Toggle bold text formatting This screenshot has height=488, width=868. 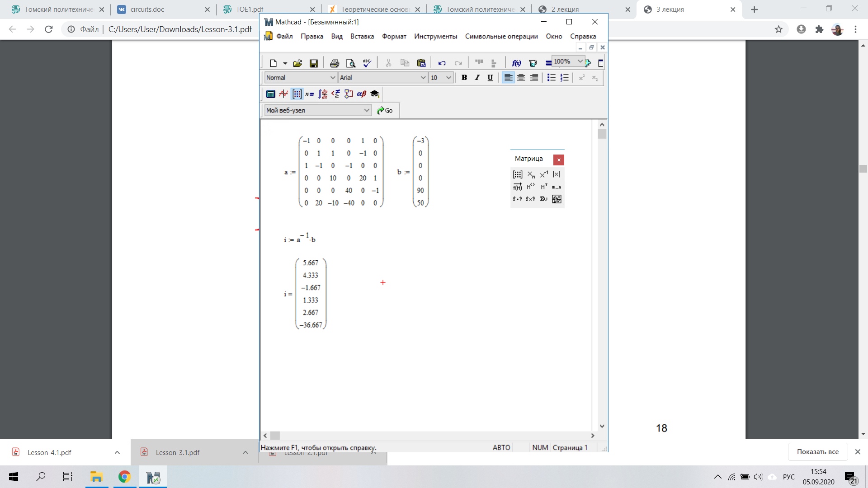464,78
